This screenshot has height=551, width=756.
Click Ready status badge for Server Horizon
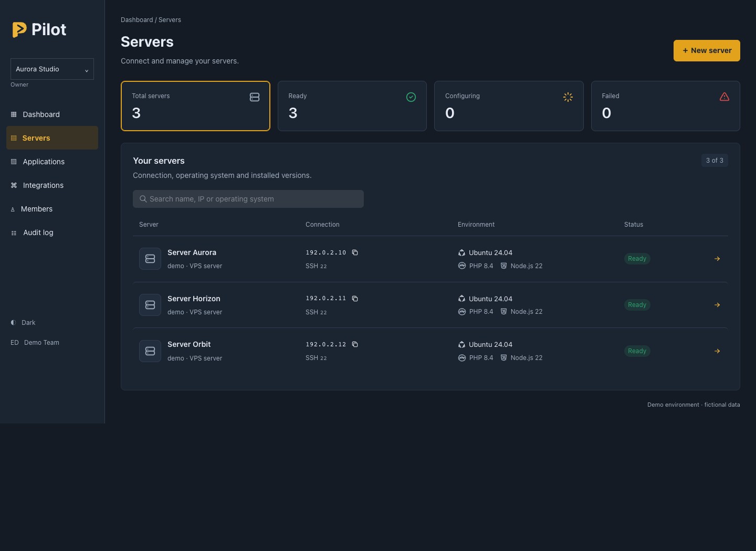click(637, 305)
